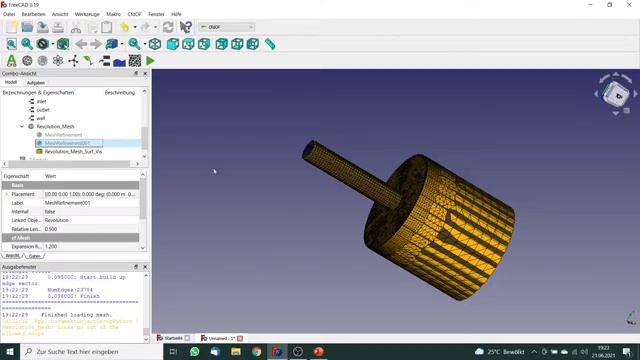
Task: Open a file with the folder icon
Action: coord(27,27)
